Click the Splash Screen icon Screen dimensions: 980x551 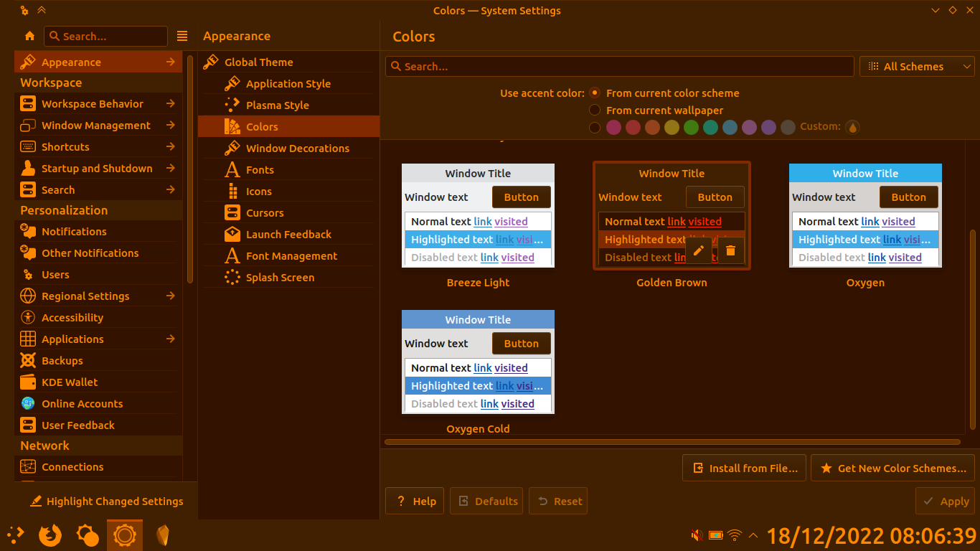232,278
